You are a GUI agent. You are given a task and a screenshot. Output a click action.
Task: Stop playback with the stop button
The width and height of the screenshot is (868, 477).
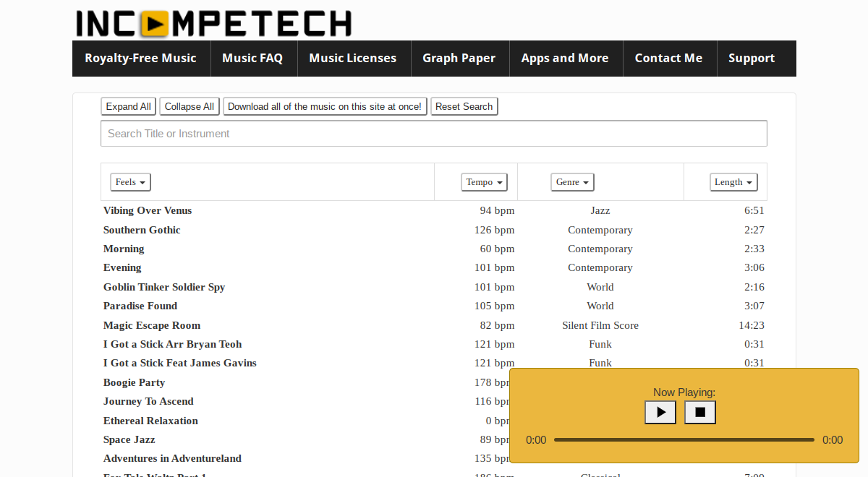(700, 412)
